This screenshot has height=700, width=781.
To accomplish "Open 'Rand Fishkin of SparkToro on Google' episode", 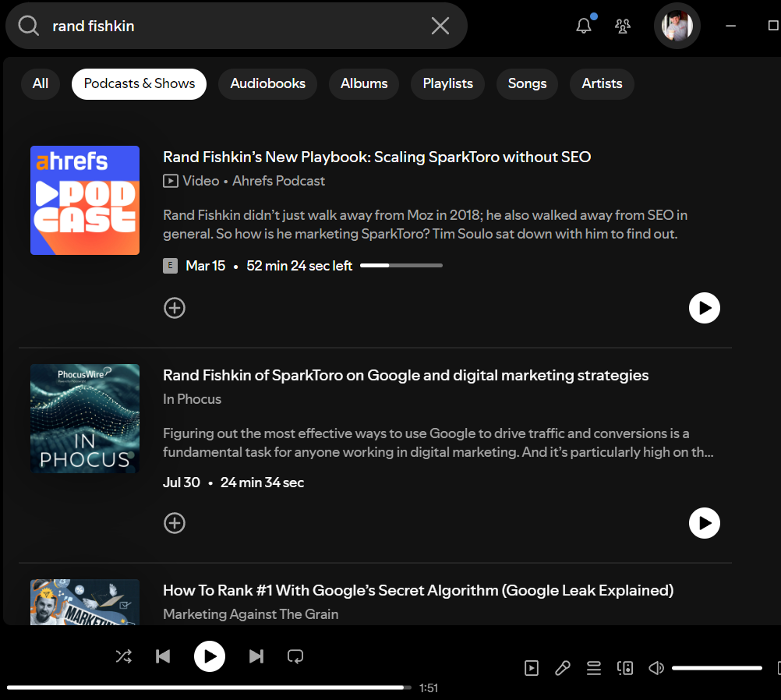I will (405, 375).
